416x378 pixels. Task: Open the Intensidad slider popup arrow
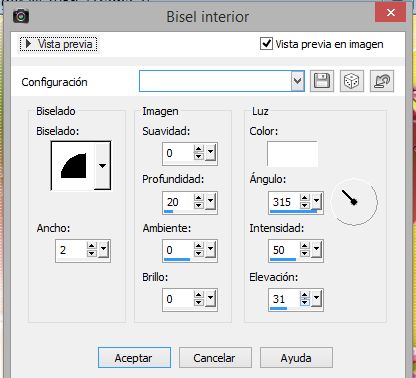tap(316, 249)
